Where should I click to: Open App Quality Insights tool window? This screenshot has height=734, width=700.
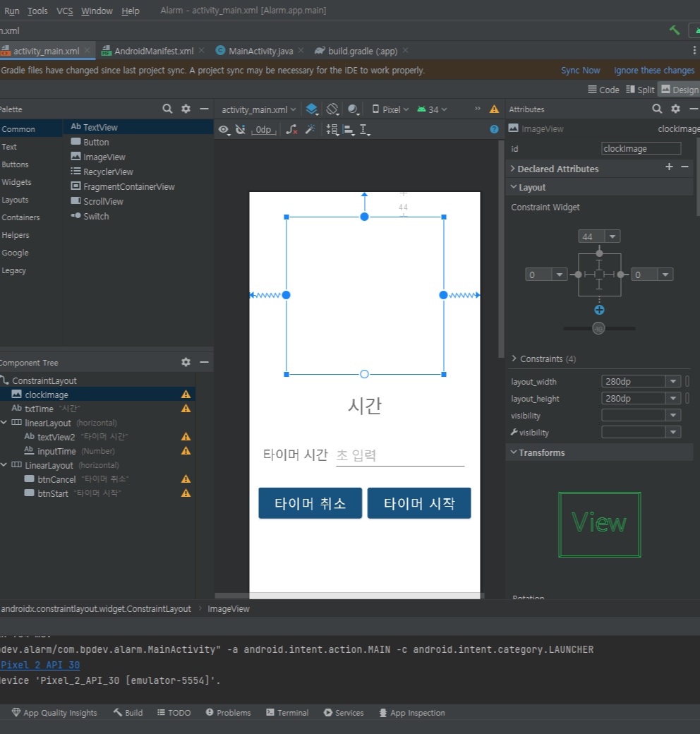point(54,712)
